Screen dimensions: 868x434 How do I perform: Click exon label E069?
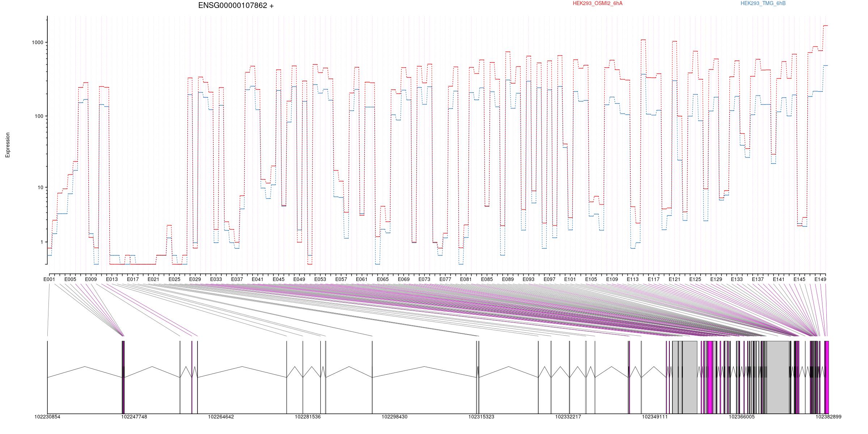coord(404,280)
